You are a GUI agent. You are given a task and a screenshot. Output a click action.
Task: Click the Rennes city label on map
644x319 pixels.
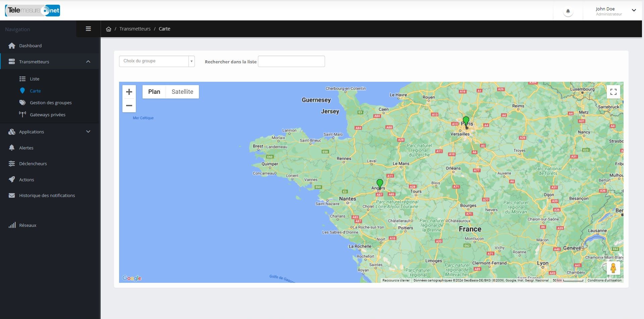click(344, 158)
